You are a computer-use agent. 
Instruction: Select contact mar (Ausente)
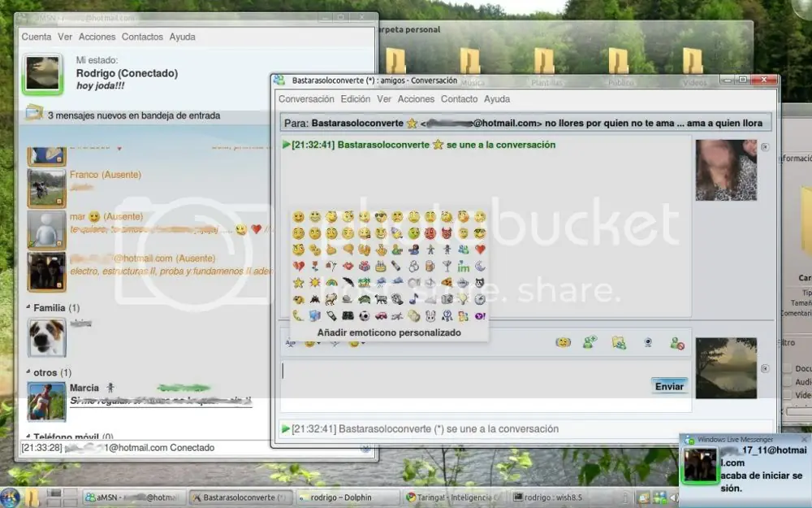pyautogui.click(x=106, y=217)
